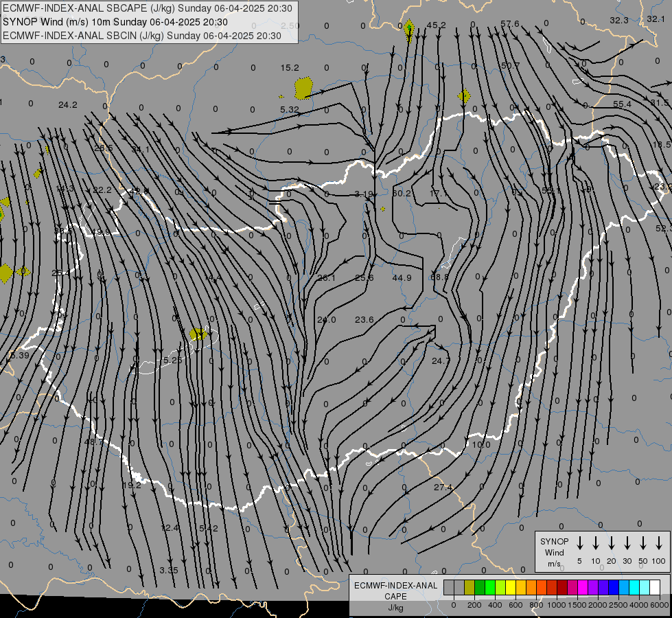This screenshot has width=672, height=618.
Task: Click the bright magenta legend swatch
Action: (583, 587)
